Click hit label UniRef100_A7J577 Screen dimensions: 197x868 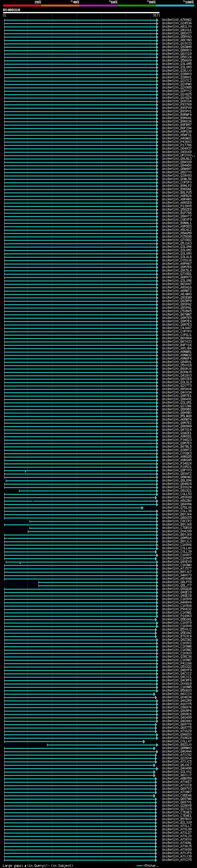(x=176, y=568)
